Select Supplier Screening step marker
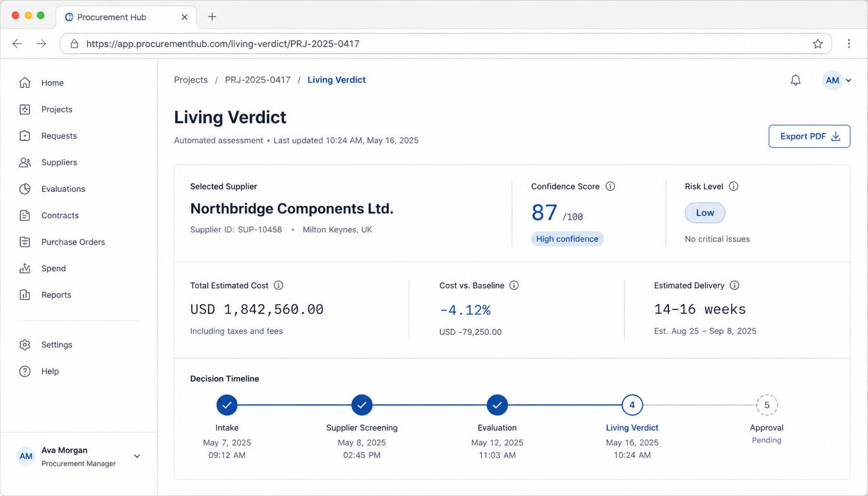Image resolution: width=868 pixels, height=496 pixels. 362,405
